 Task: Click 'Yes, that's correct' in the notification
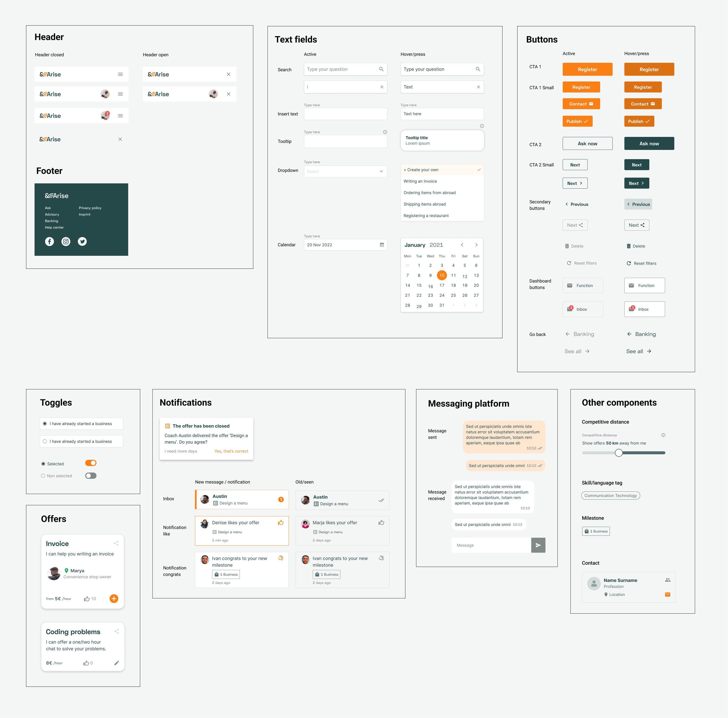coord(231,451)
